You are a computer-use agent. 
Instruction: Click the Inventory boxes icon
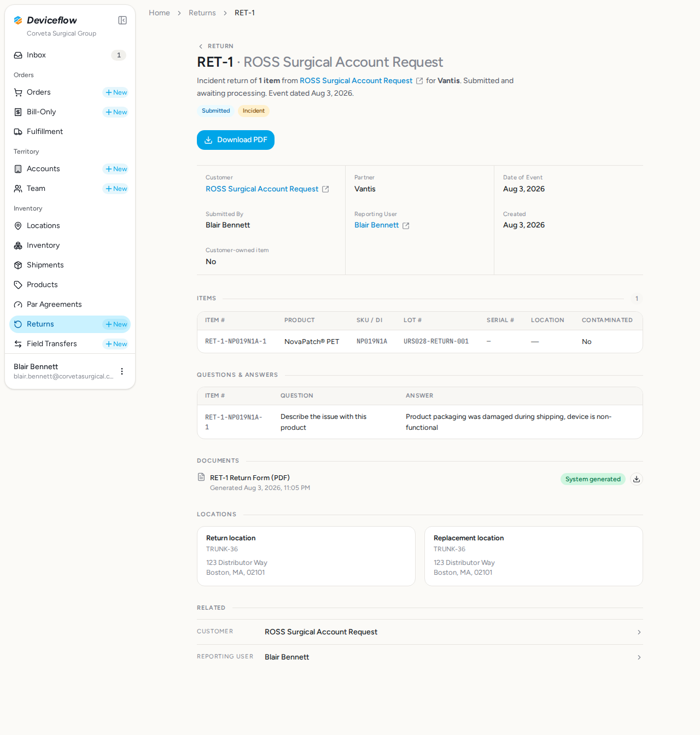[x=18, y=246]
